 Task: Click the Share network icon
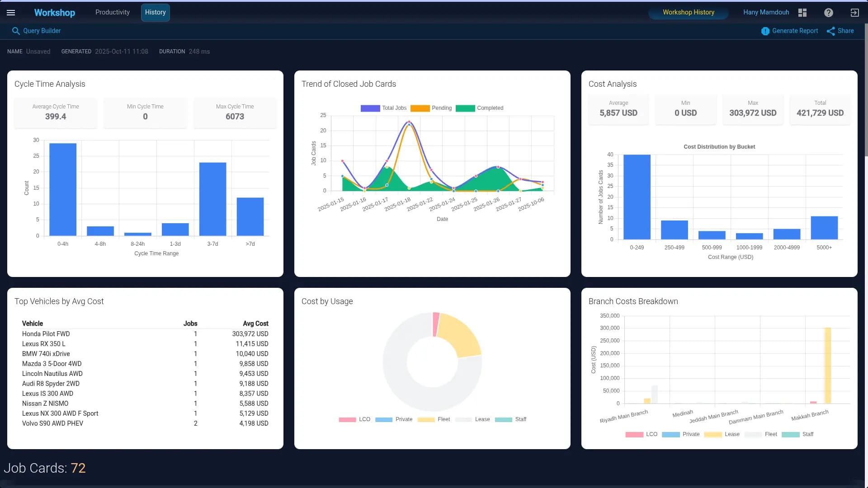coord(830,31)
